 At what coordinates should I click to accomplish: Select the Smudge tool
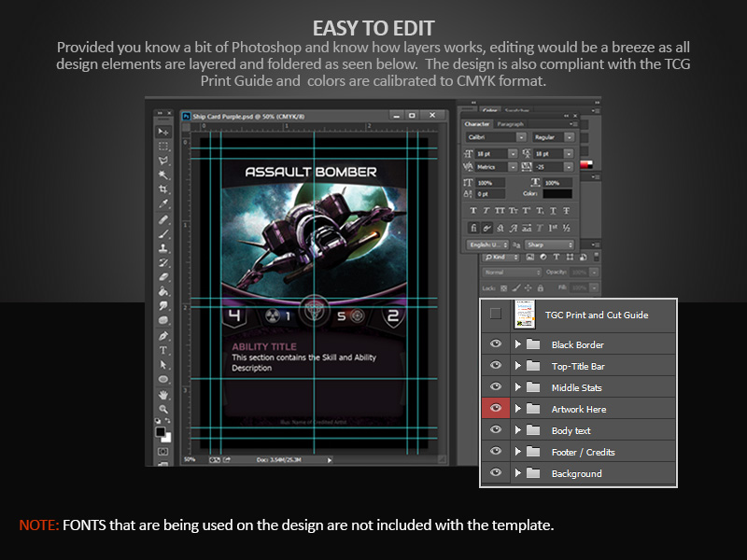163,306
